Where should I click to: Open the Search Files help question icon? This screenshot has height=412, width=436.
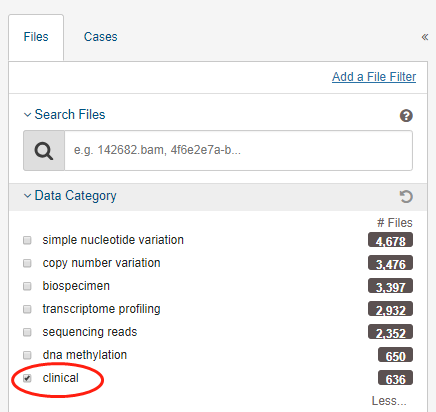tap(406, 116)
